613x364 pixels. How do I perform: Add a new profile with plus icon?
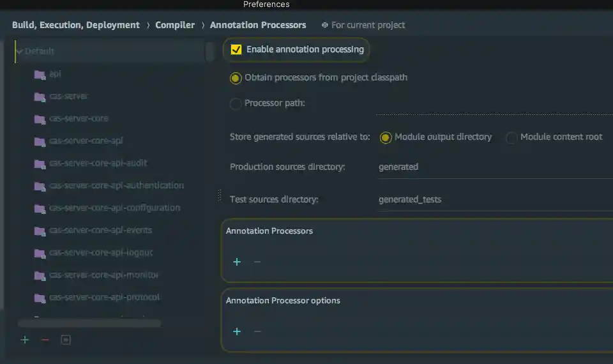25,340
